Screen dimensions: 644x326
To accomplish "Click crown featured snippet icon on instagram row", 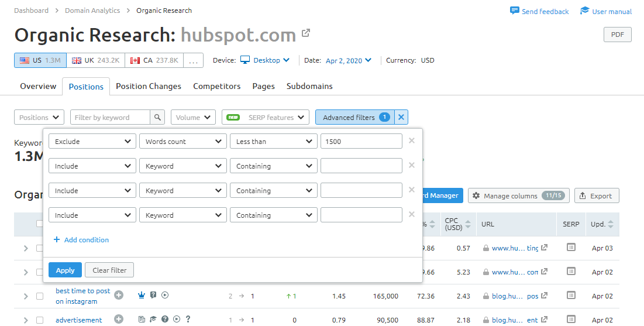I will [142, 295].
